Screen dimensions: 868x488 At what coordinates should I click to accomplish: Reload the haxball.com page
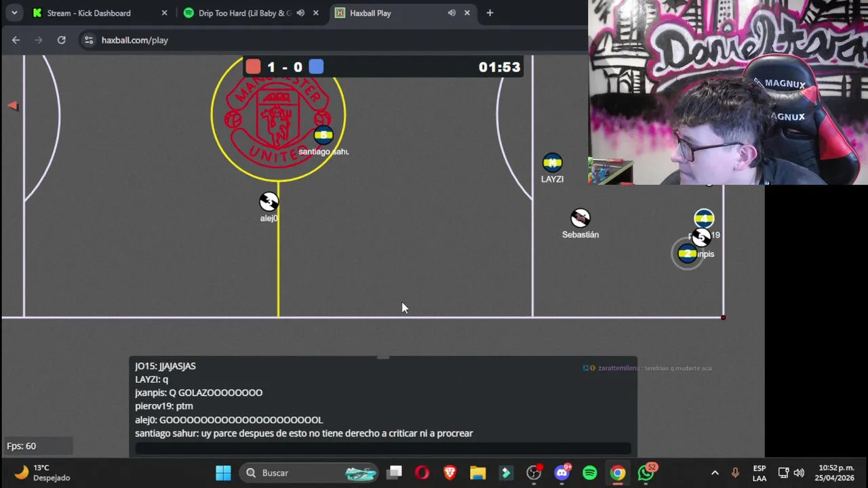point(61,40)
